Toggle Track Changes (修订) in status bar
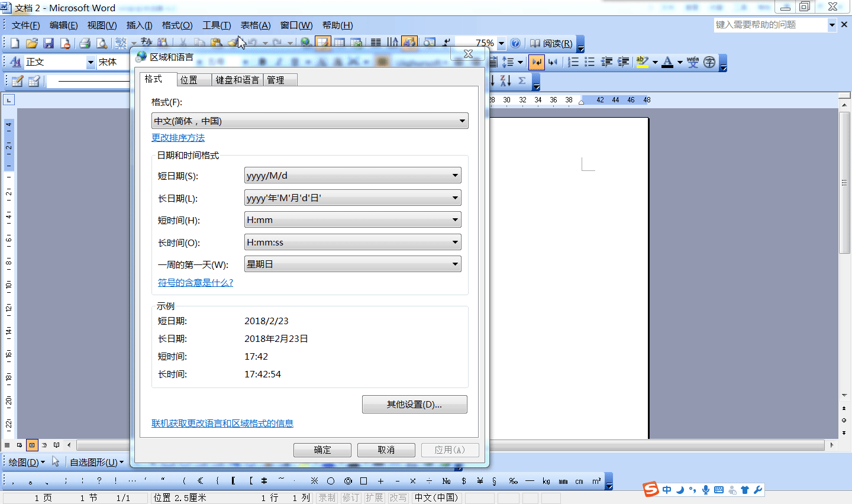This screenshot has height=504, width=852. (350, 497)
